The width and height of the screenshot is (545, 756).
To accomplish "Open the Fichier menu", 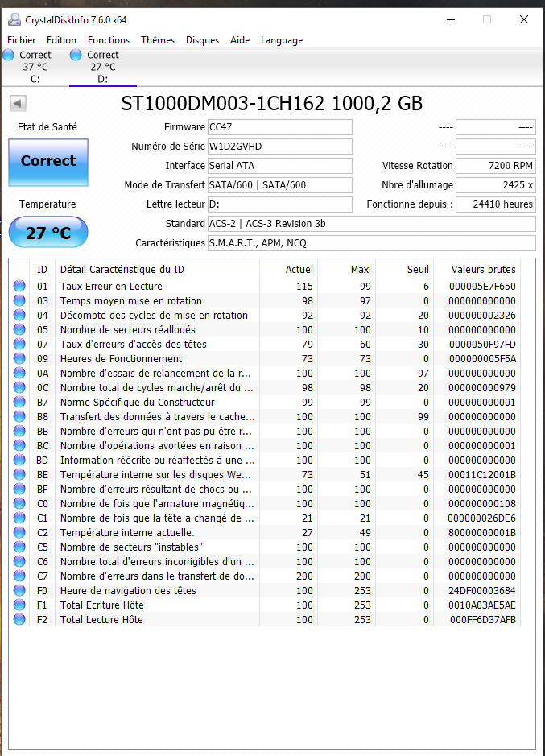I will click(x=21, y=40).
